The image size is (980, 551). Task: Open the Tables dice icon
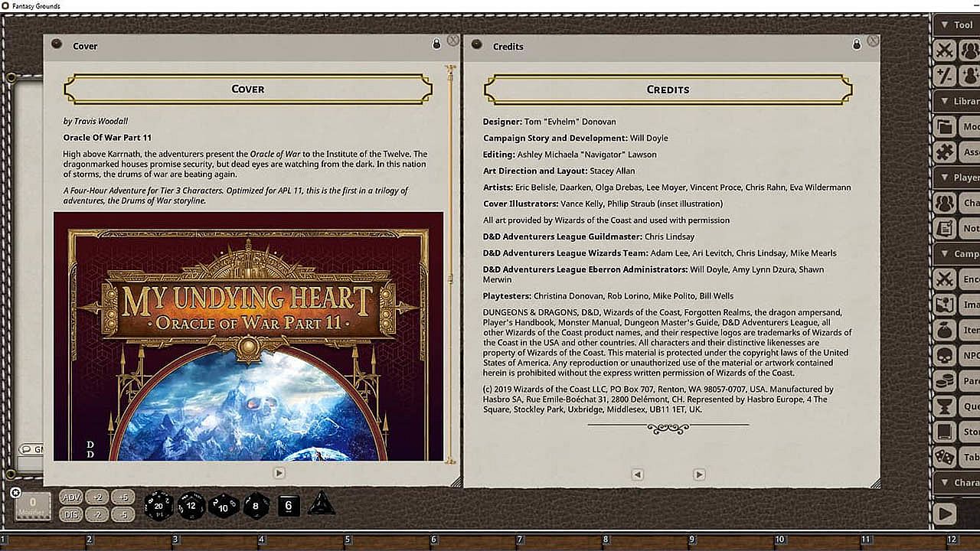(946, 457)
